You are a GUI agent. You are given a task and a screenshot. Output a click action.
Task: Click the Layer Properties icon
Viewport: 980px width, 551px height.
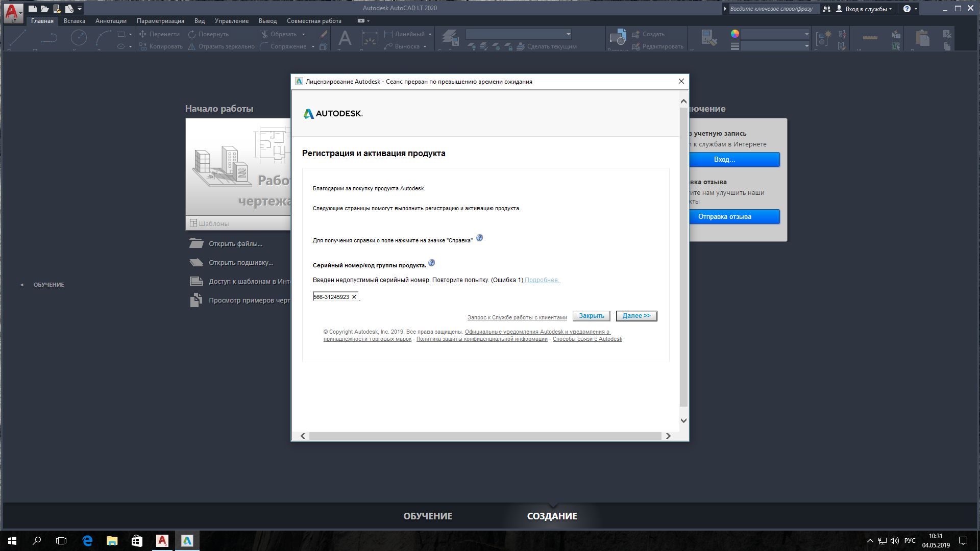tap(450, 38)
